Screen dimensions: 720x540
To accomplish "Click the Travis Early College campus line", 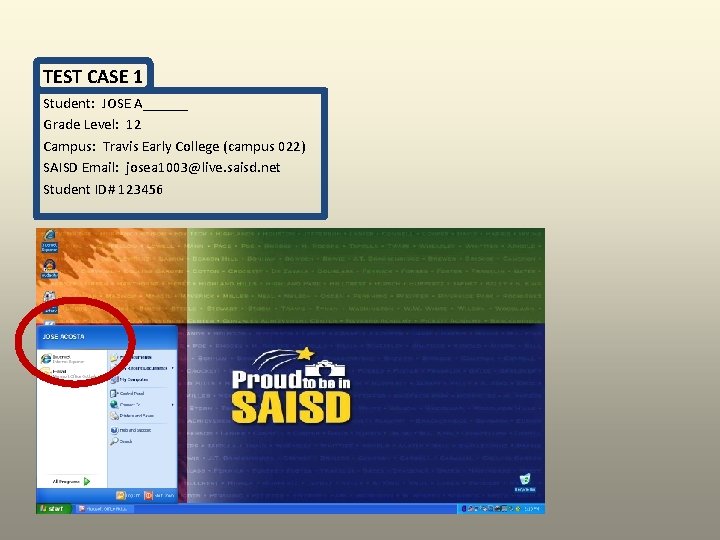I will 174,146.
